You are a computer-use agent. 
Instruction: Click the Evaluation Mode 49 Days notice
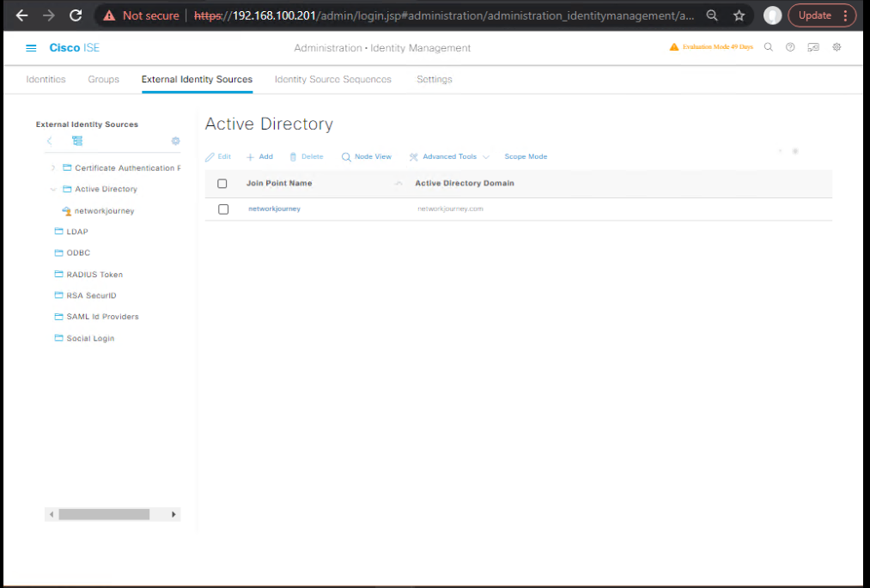click(x=718, y=47)
